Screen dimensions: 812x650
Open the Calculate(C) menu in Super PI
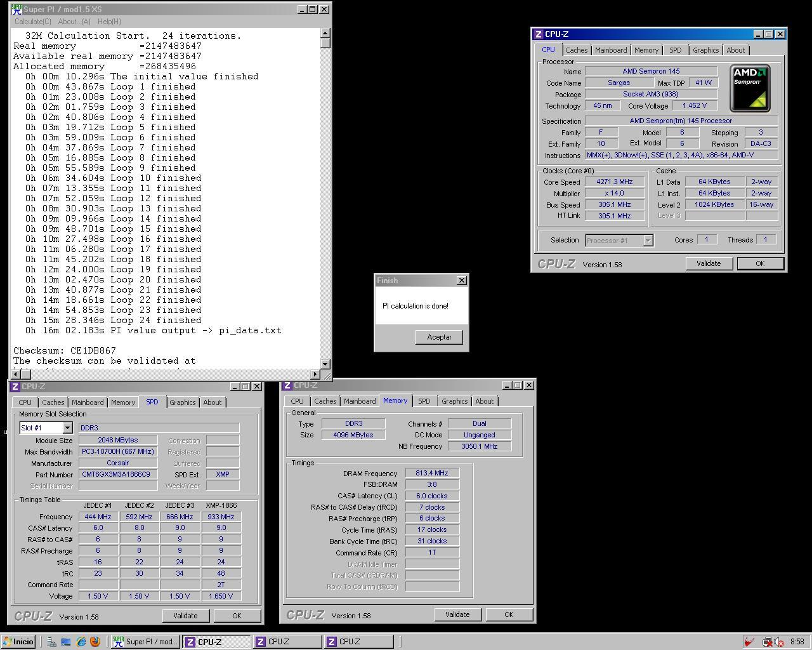pyautogui.click(x=33, y=22)
